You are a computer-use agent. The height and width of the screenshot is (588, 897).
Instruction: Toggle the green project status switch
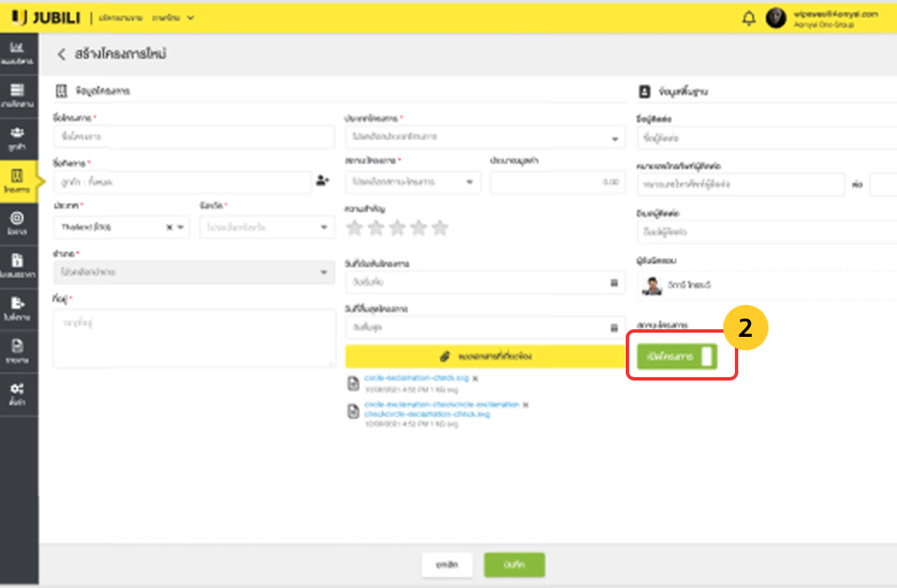[677, 357]
